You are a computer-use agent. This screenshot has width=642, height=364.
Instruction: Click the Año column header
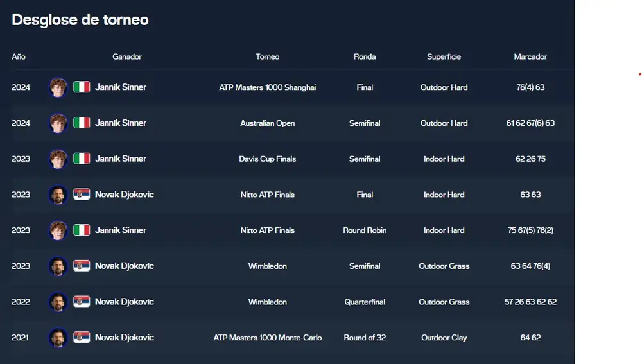point(19,56)
